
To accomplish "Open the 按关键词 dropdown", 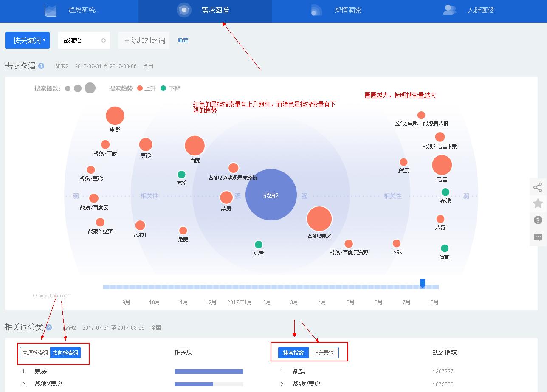I will point(27,40).
